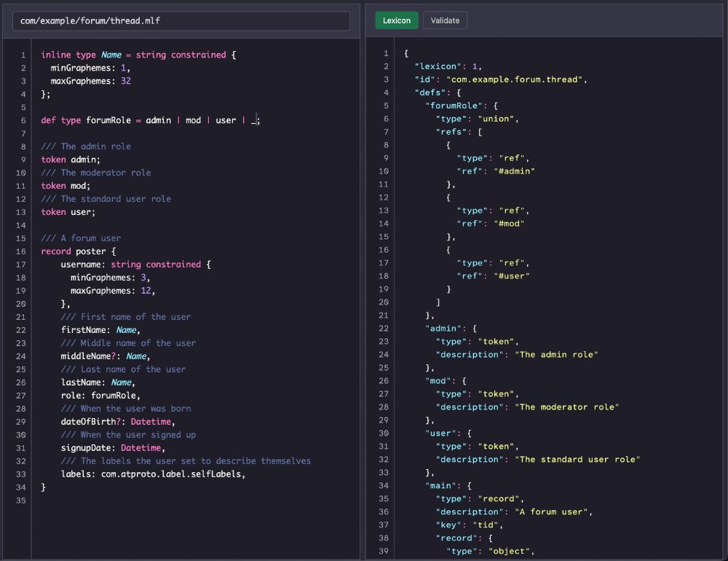Viewport: 728px width, 561px height.
Task: Click the '"id": "com.example.forum.thread"' line
Action: click(x=501, y=79)
